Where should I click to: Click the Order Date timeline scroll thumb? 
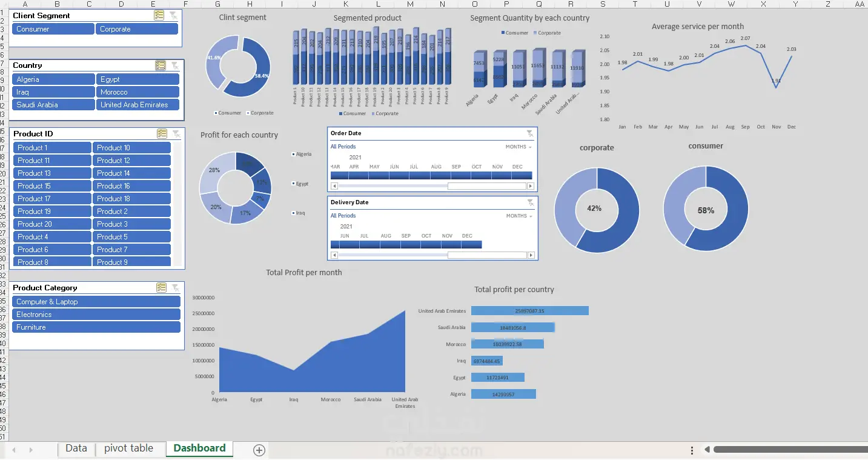click(488, 186)
